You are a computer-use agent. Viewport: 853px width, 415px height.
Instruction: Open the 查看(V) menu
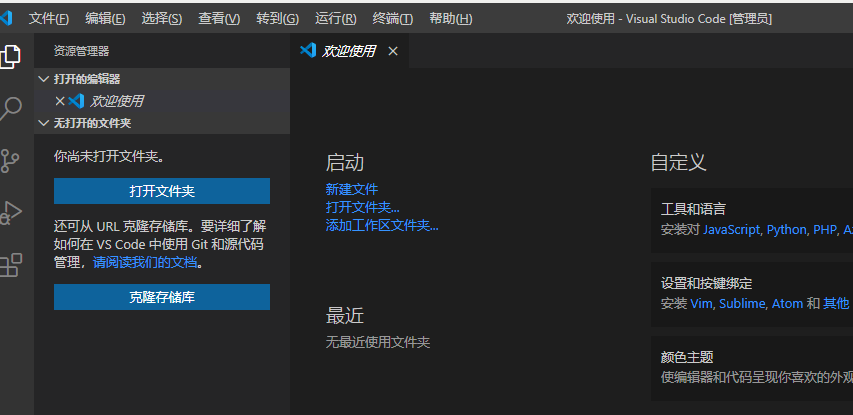pyautogui.click(x=219, y=19)
